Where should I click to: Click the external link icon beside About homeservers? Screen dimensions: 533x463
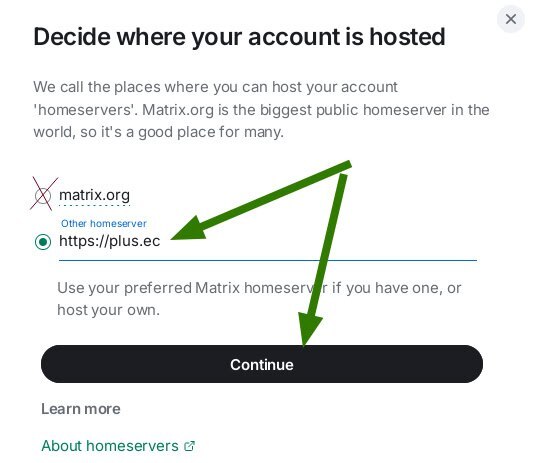pyautogui.click(x=189, y=446)
